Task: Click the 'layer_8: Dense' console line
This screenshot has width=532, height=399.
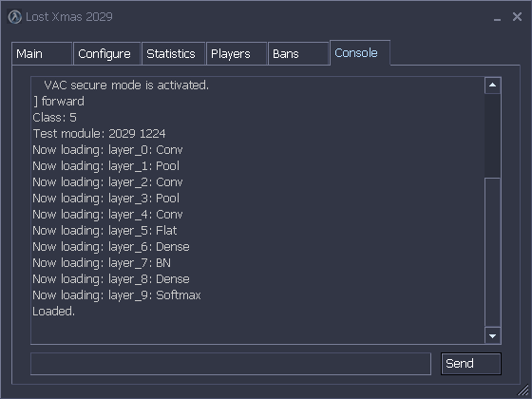Action: pos(111,279)
